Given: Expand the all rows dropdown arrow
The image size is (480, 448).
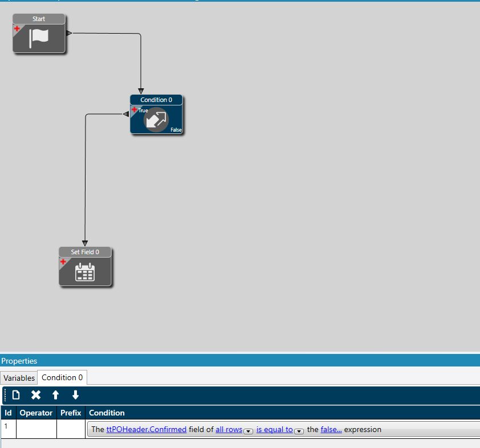Looking at the screenshot, I should click(x=248, y=431).
